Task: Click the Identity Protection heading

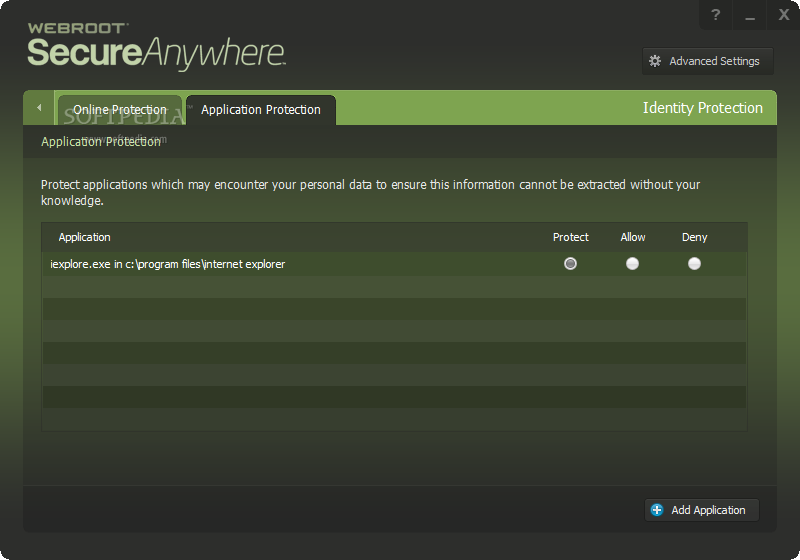Action: pyautogui.click(x=703, y=108)
